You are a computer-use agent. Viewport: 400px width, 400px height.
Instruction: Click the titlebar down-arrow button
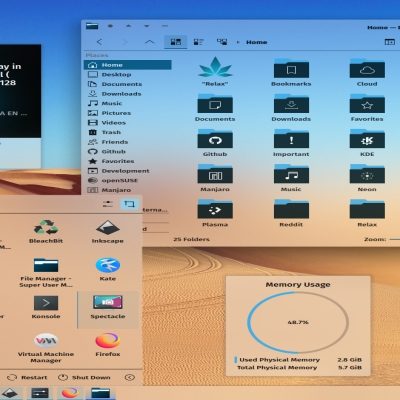pyautogui.click(x=146, y=26)
